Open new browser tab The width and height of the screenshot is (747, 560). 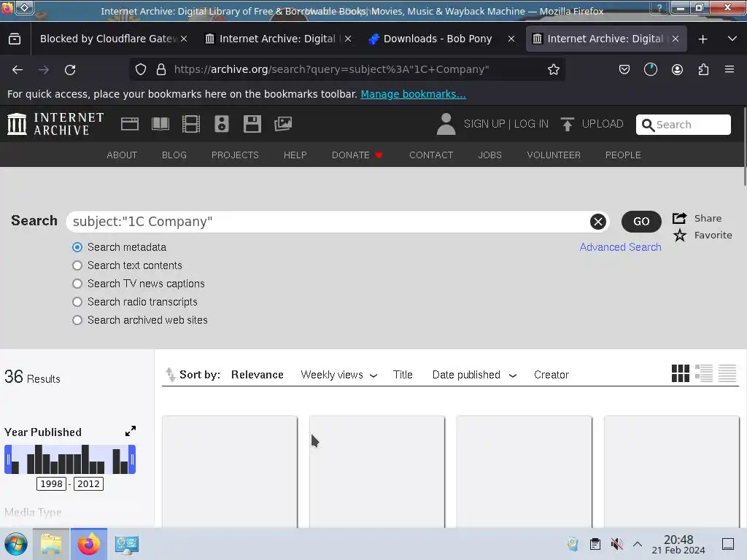703,39
